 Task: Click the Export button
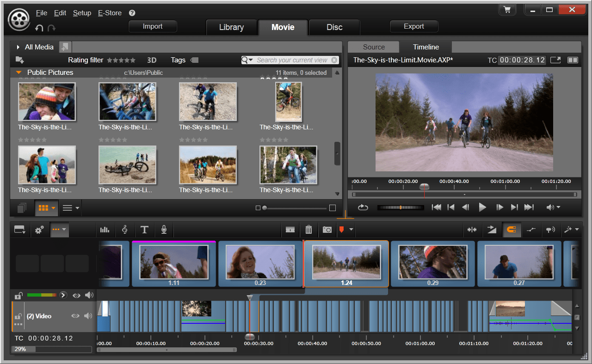tap(413, 26)
